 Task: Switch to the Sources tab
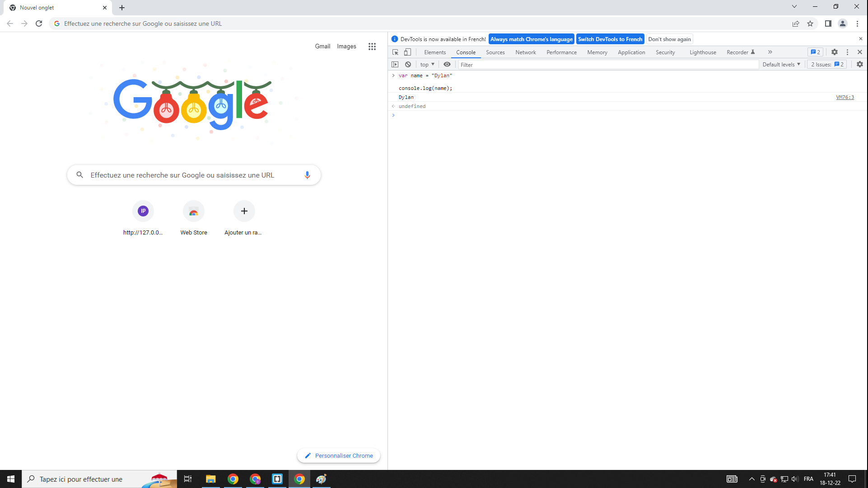[495, 52]
